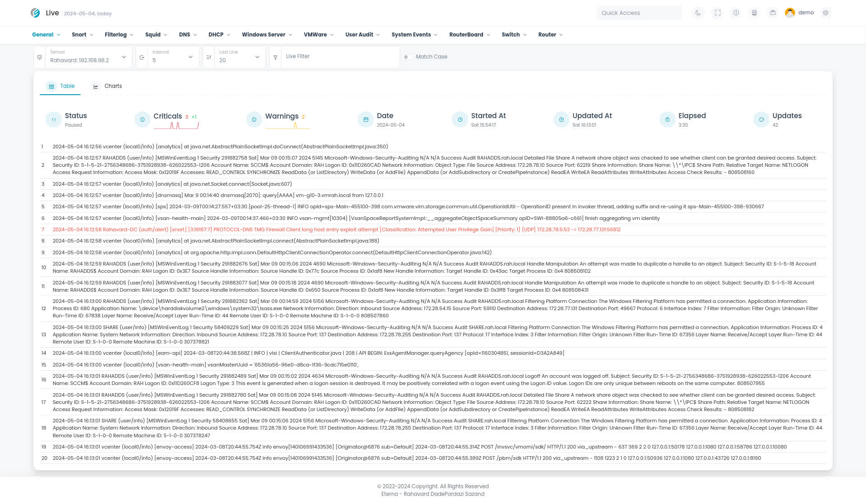This screenshot has width=866, height=504.
Task: Click the demo username label
Action: [x=806, y=13]
